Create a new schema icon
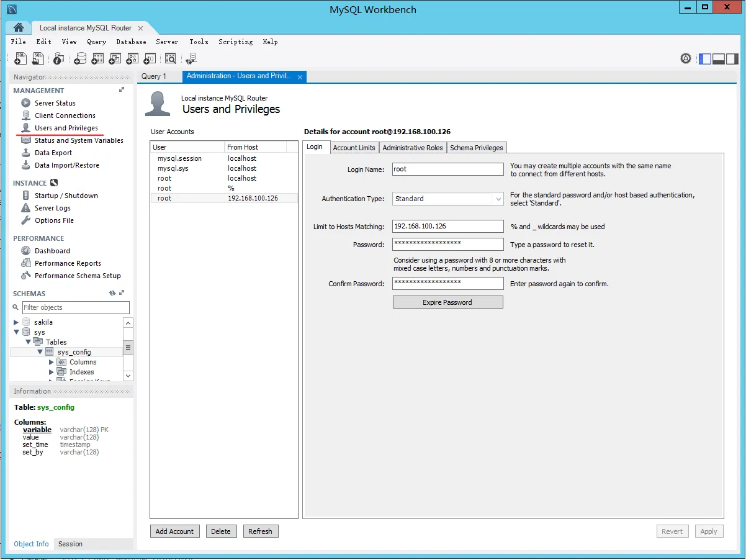 80,58
